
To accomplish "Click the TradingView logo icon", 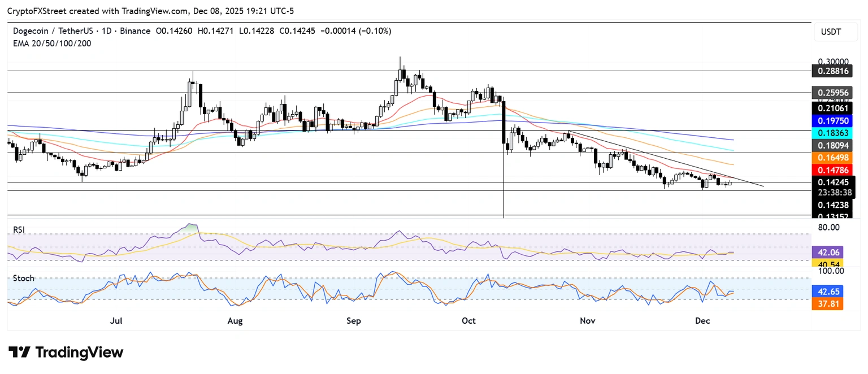I will click(x=19, y=353).
